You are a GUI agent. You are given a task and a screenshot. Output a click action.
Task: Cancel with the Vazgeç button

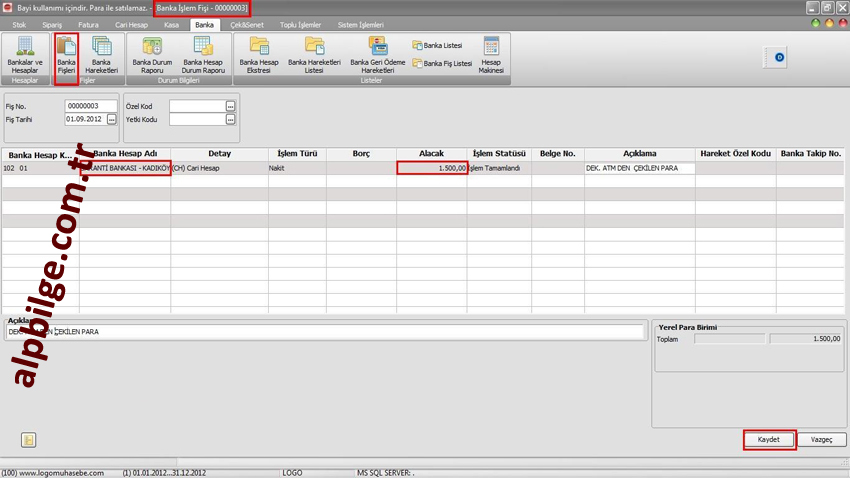coord(821,440)
